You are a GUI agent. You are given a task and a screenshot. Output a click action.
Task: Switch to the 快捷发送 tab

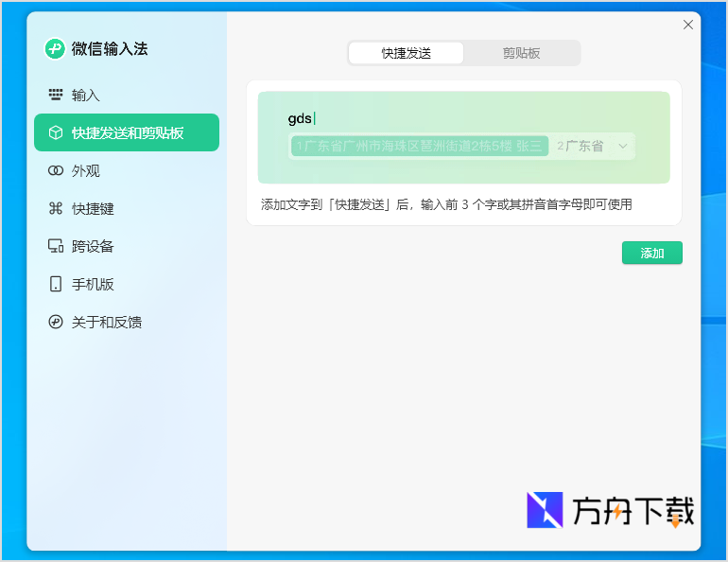(x=407, y=53)
